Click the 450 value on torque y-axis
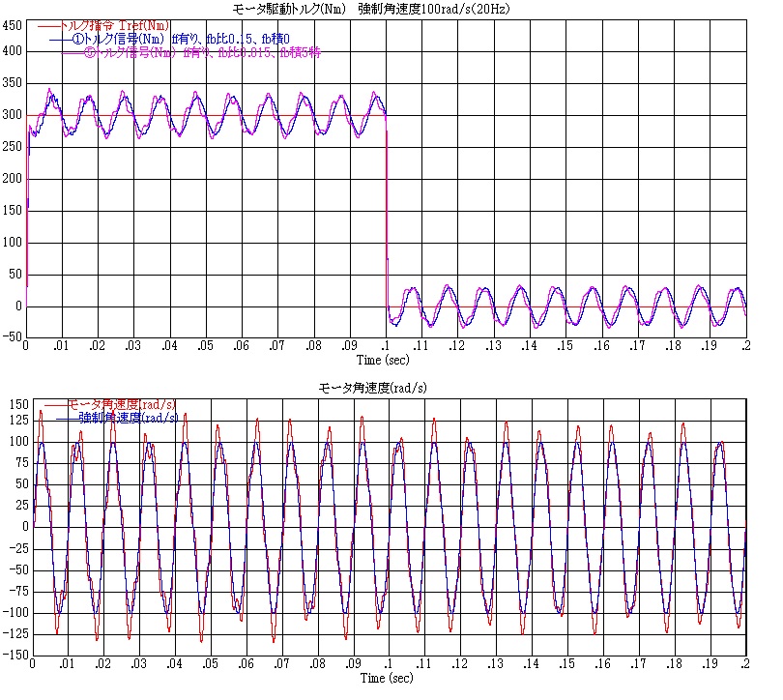 pyautogui.click(x=13, y=25)
